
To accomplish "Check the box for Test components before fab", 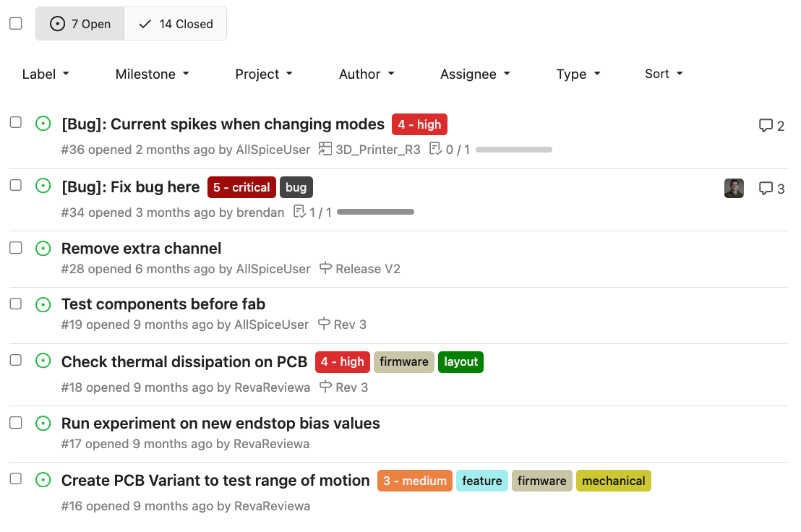I will point(16,304).
